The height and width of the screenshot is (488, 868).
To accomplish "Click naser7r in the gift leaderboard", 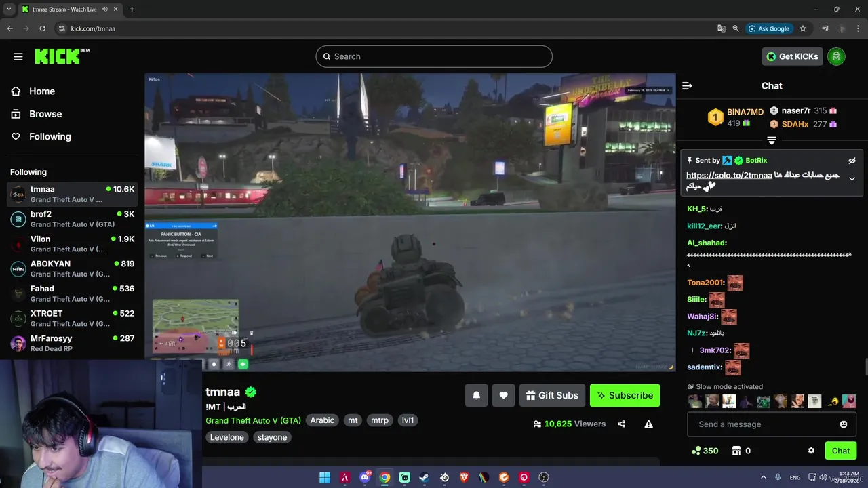I will point(795,110).
